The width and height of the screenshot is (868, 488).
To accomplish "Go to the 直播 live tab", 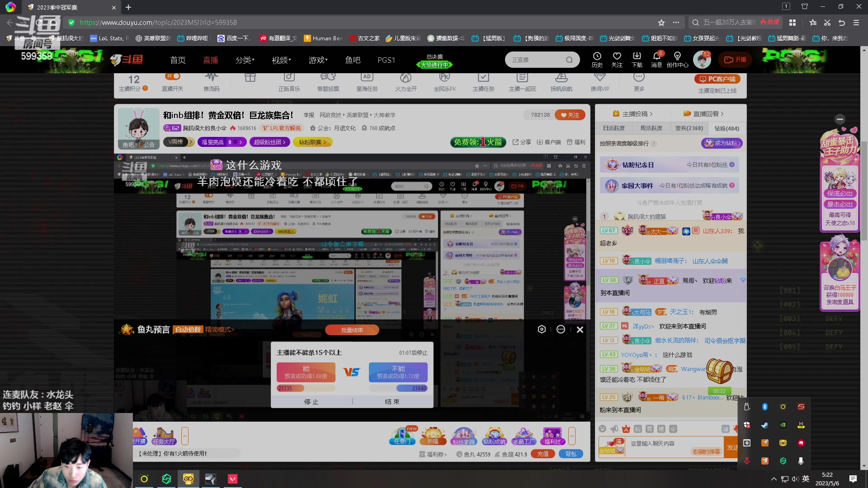I will pos(211,60).
